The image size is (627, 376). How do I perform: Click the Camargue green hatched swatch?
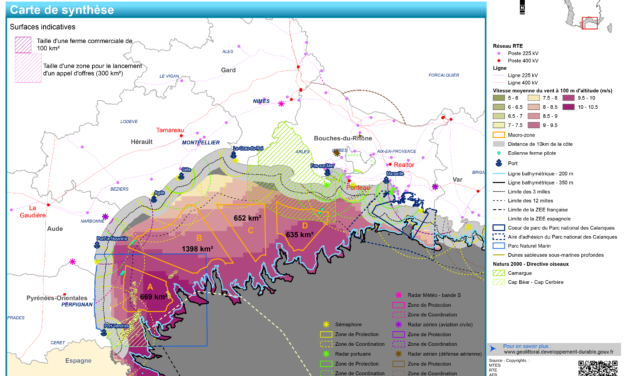click(499, 273)
